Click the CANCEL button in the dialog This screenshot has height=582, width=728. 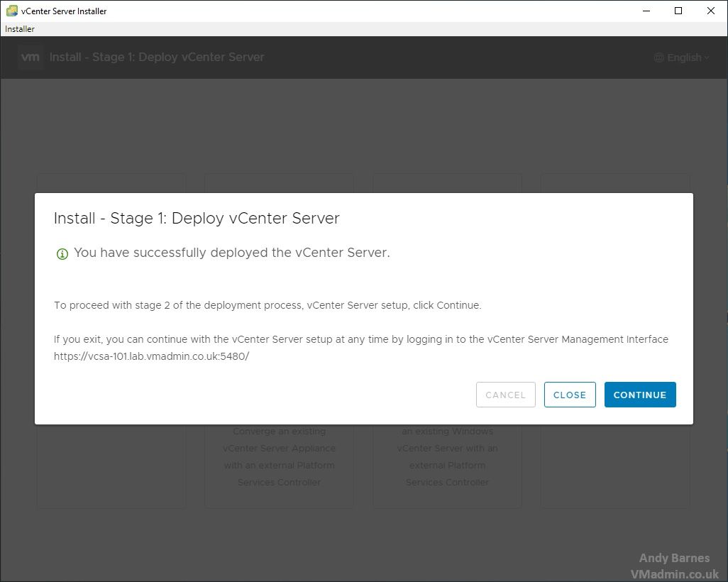pyautogui.click(x=506, y=395)
